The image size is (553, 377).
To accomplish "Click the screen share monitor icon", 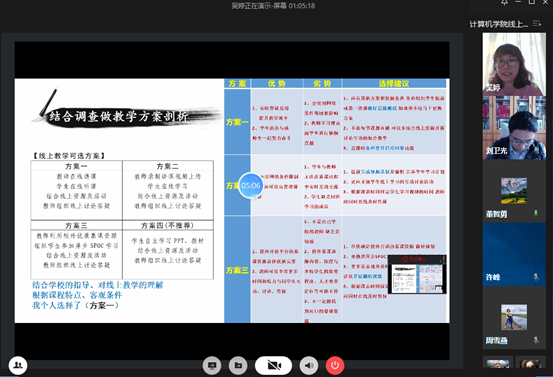I will click(212, 365).
